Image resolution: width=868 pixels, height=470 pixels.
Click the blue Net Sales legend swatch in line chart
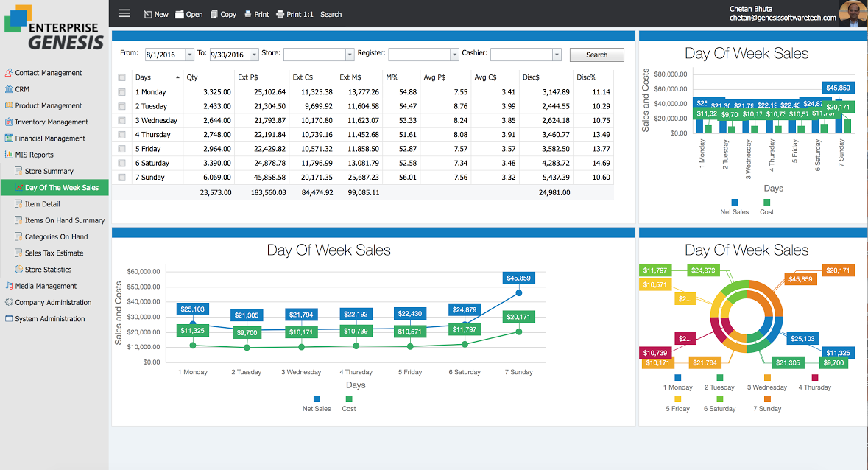coord(317,399)
